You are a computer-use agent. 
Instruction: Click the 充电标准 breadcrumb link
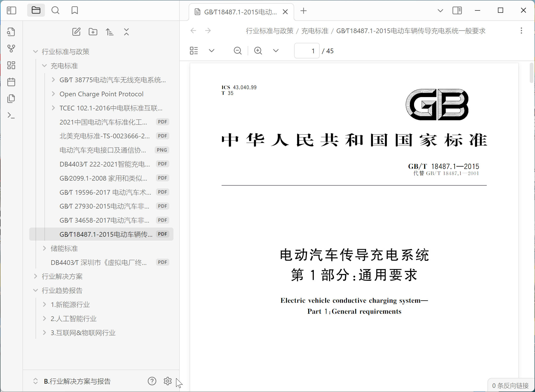click(x=315, y=31)
